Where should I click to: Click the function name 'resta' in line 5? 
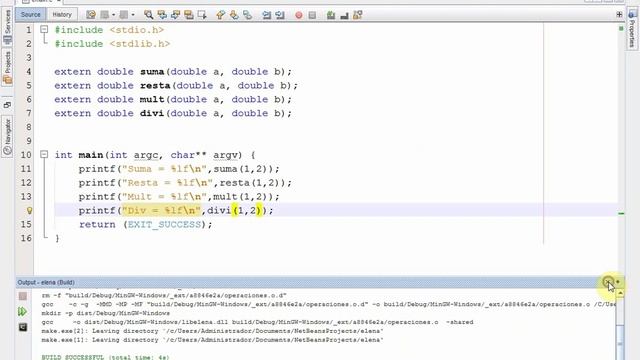[x=155, y=85]
